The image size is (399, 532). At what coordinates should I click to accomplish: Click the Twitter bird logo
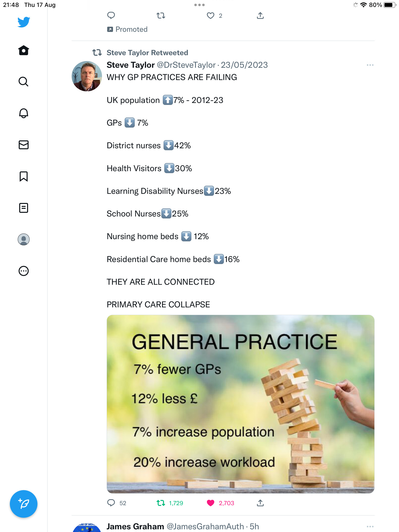point(24,22)
